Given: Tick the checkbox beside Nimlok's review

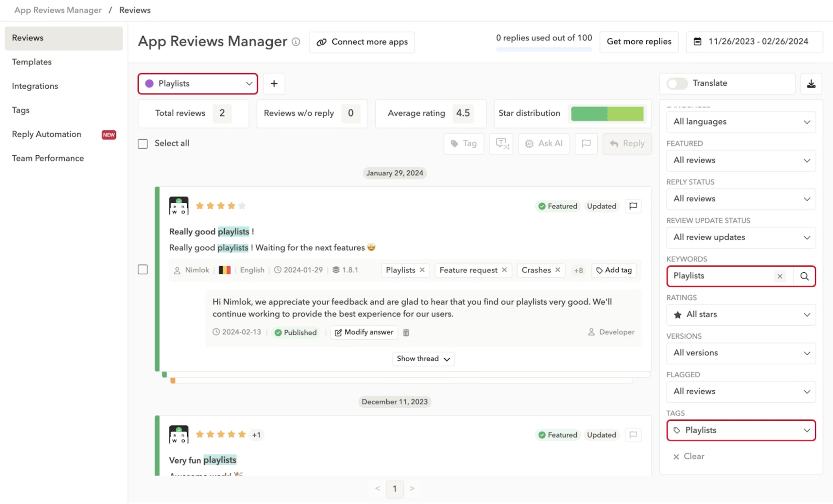Looking at the screenshot, I should pos(143,269).
